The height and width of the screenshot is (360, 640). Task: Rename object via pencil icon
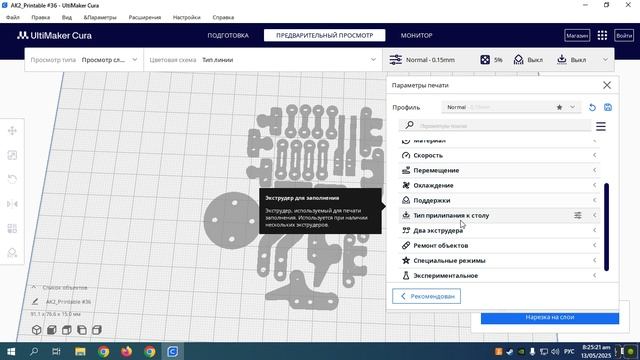click(x=35, y=302)
